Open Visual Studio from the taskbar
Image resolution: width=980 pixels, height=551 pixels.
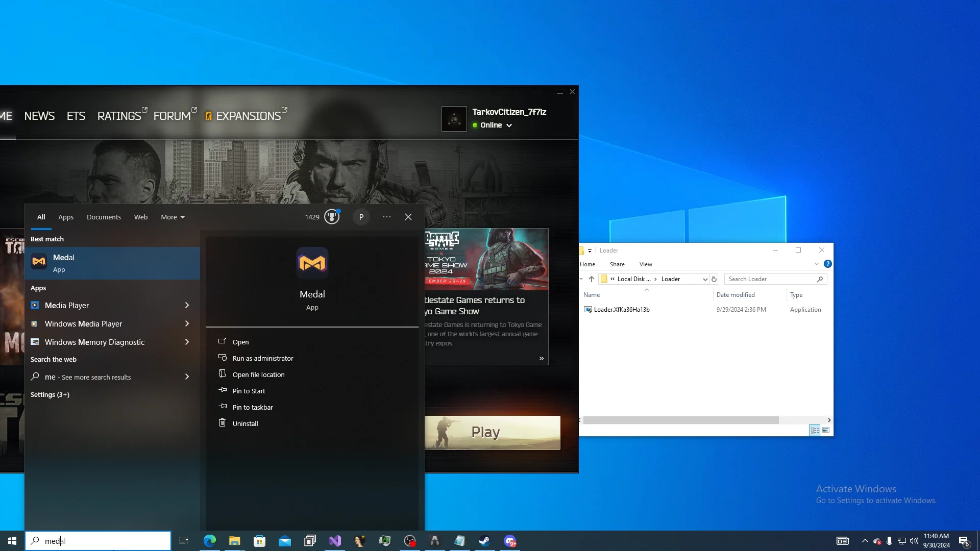pos(335,541)
